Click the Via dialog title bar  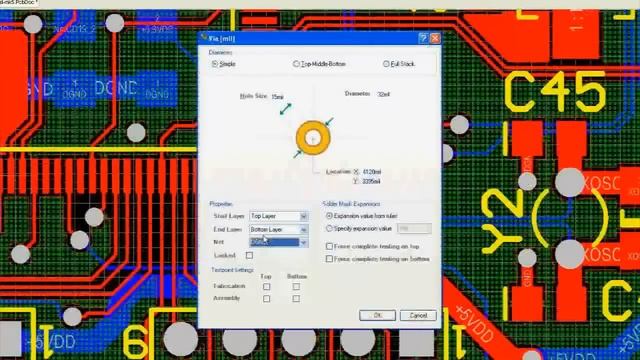pos(309,38)
